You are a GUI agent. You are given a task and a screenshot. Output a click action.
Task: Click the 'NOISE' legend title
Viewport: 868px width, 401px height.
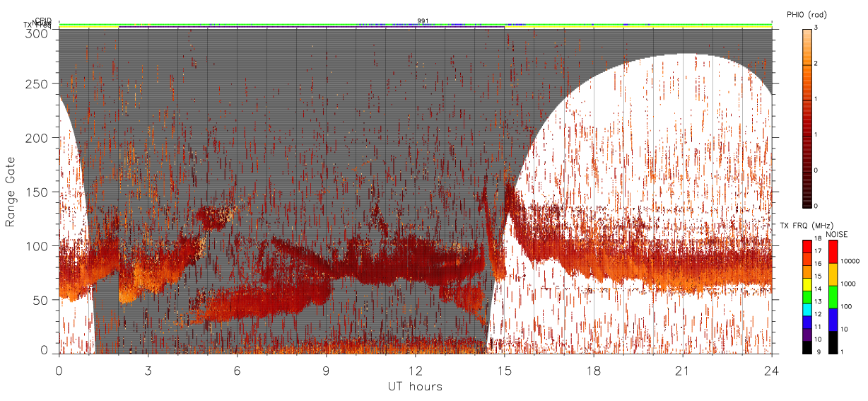click(x=837, y=234)
